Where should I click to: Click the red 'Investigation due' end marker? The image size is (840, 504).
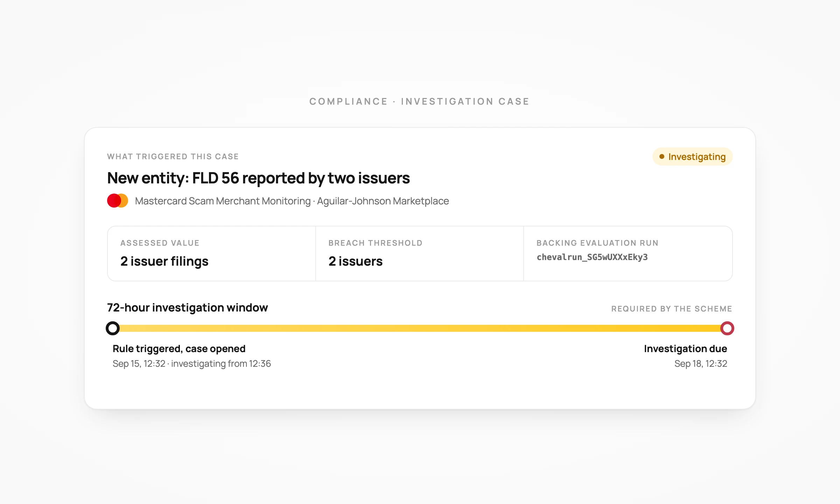coord(727,328)
